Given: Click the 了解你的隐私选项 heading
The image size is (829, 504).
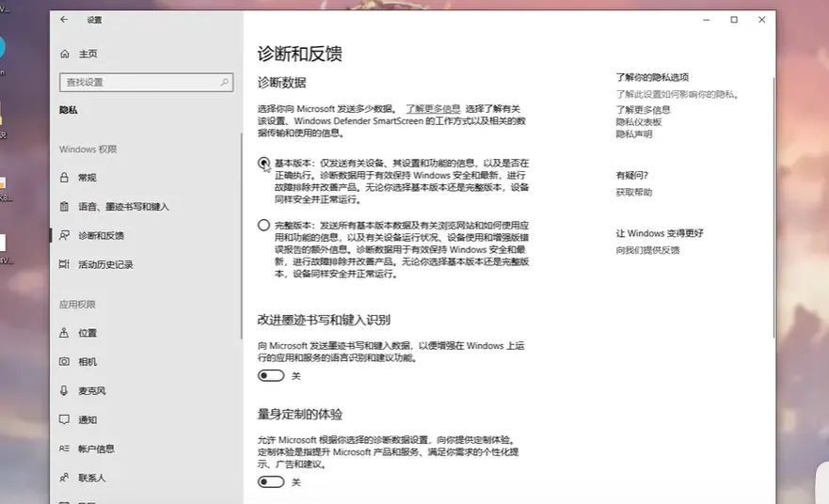Looking at the screenshot, I should pyautogui.click(x=652, y=77).
